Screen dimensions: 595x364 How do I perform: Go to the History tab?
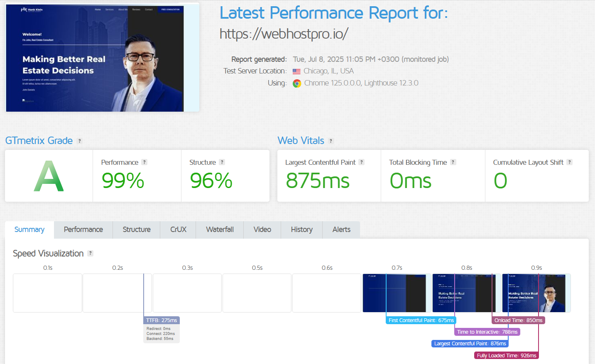(x=301, y=230)
